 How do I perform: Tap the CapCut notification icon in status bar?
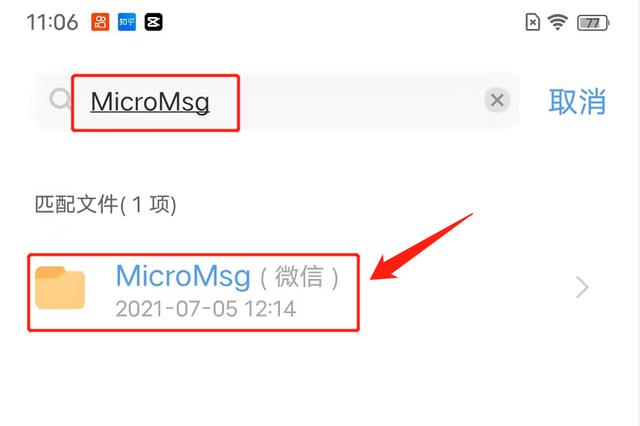(x=153, y=22)
